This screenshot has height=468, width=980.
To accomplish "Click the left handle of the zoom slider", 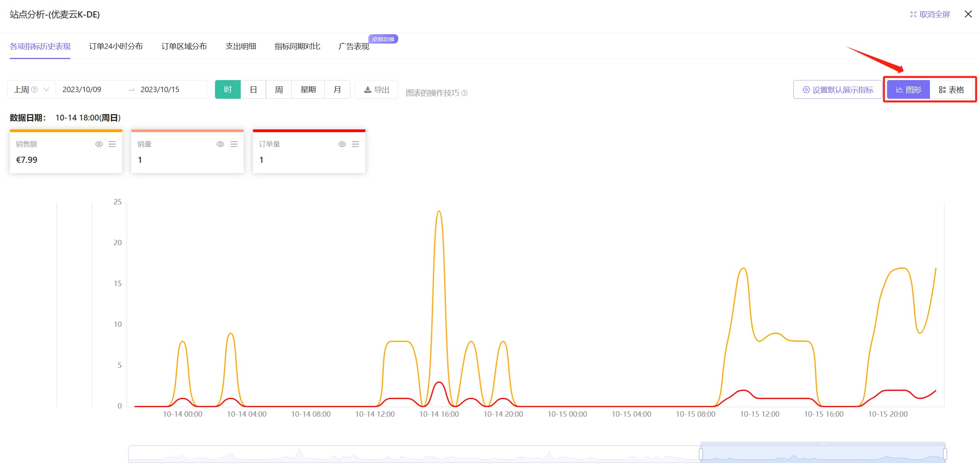I will coord(701,454).
